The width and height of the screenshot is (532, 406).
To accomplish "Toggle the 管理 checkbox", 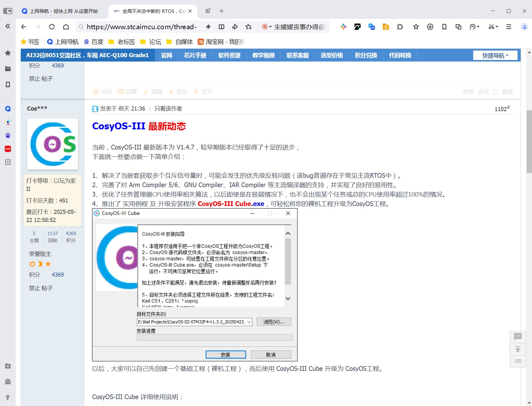I will point(496,92).
